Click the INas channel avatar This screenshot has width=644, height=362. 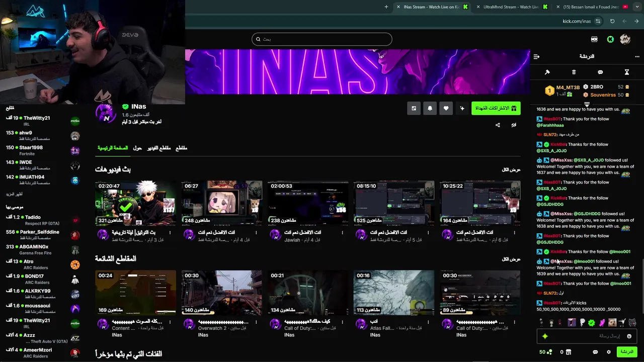pos(106,113)
